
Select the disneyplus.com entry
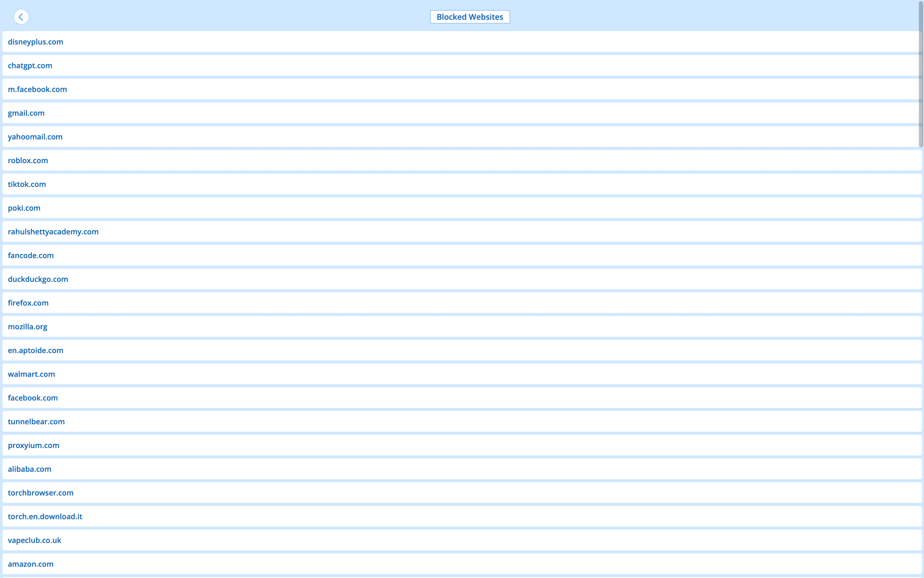point(462,42)
